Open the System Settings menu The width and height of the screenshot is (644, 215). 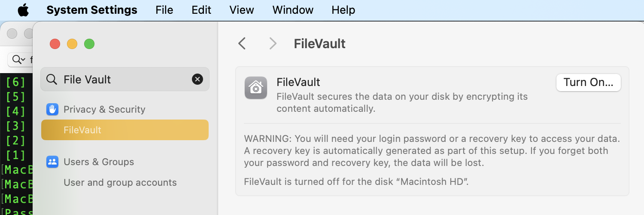click(92, 10)
